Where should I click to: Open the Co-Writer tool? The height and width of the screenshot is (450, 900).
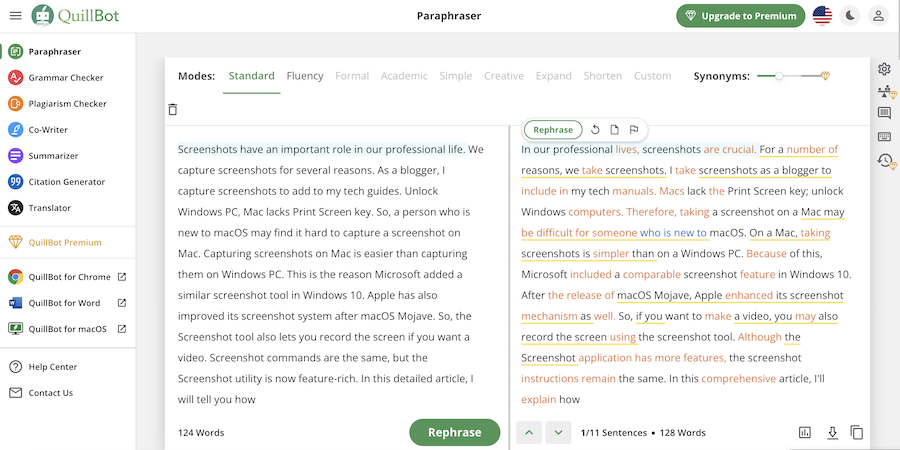[48, 130]
